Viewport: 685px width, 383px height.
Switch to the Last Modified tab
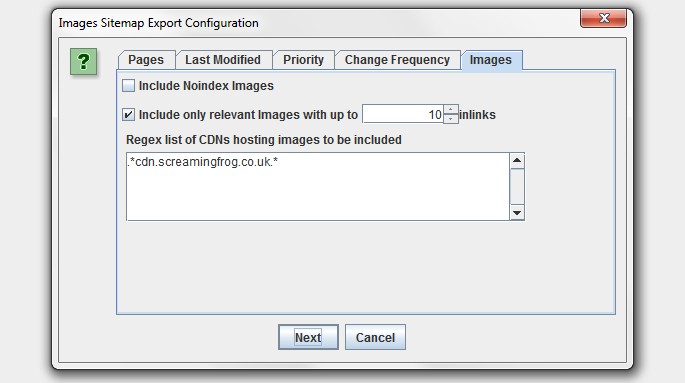pyautogui.click(x=223, y=60)
